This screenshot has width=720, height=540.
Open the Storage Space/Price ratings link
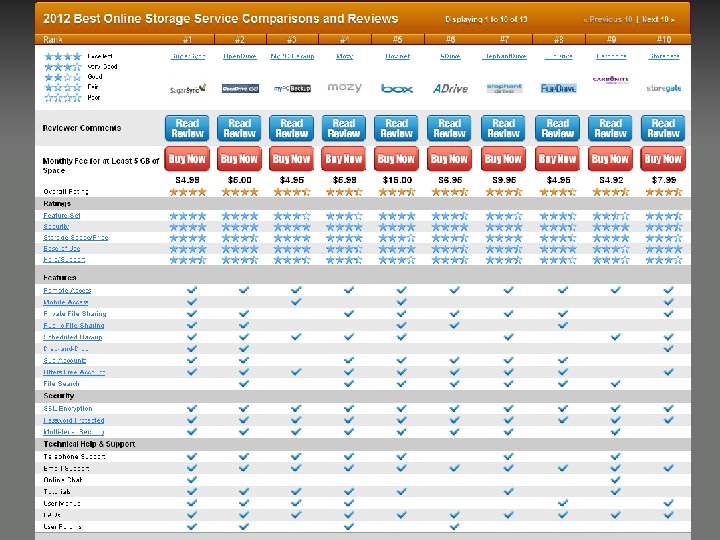76,237
